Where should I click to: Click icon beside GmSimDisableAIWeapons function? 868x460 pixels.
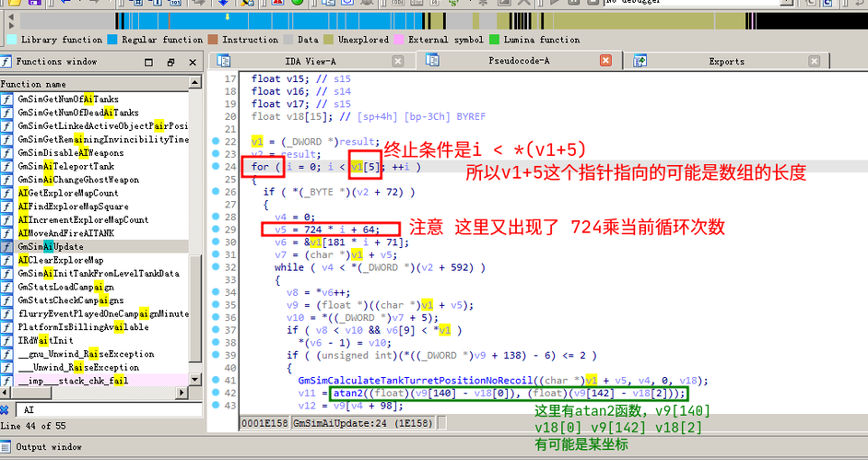coord(6,153)
